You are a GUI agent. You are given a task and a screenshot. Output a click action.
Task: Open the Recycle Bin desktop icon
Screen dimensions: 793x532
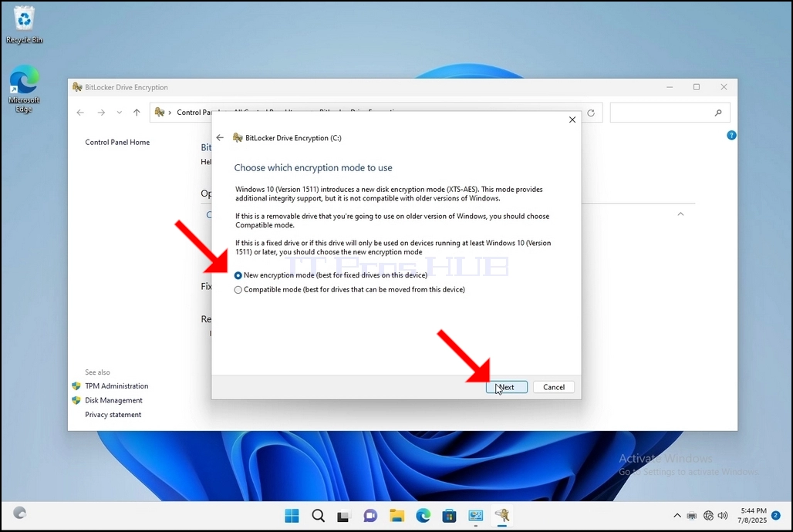click(24, 25)
